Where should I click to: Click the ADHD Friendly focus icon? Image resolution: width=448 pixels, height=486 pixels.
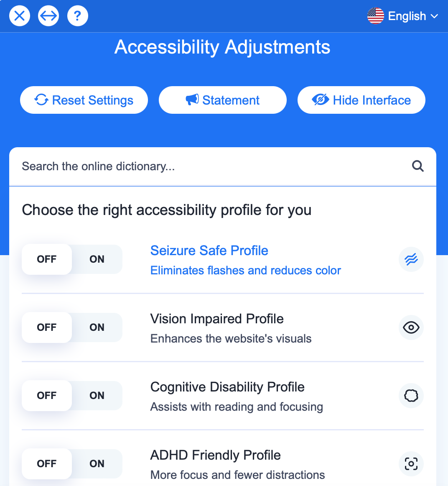(411, 464)
